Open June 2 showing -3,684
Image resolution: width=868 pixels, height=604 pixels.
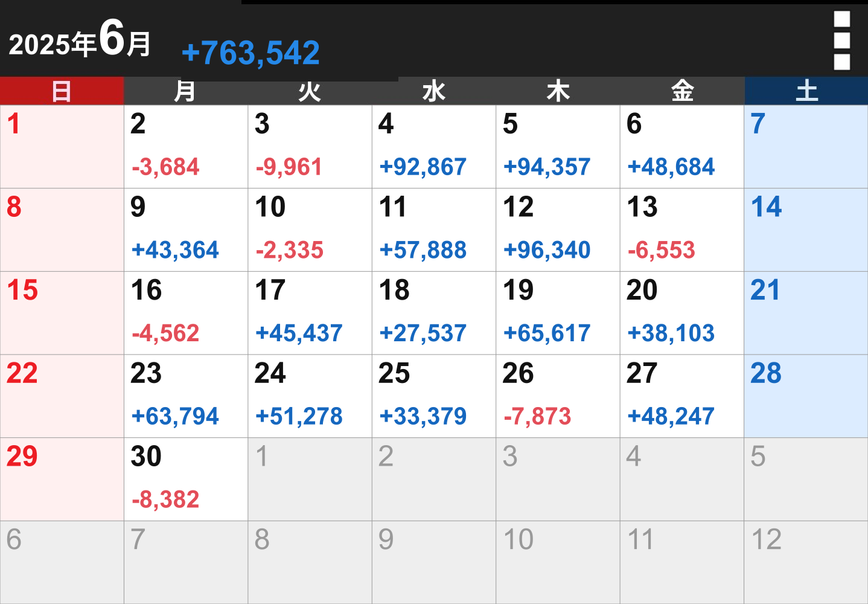click(x=186, y=147)
